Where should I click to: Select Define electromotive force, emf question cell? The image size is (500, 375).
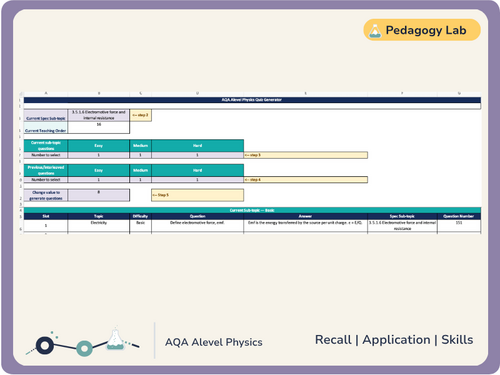pyautogui.click(x=197, y=226)
